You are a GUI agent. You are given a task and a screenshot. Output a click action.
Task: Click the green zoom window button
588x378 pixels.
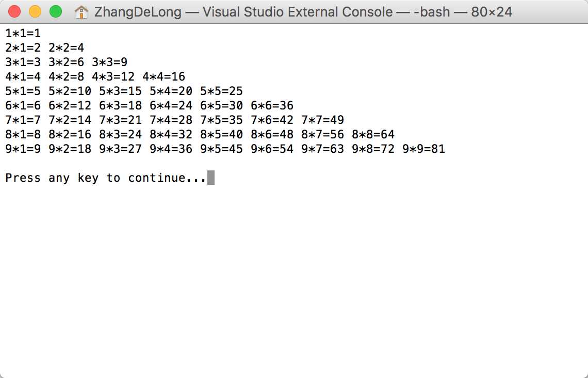tap(56, 12)
